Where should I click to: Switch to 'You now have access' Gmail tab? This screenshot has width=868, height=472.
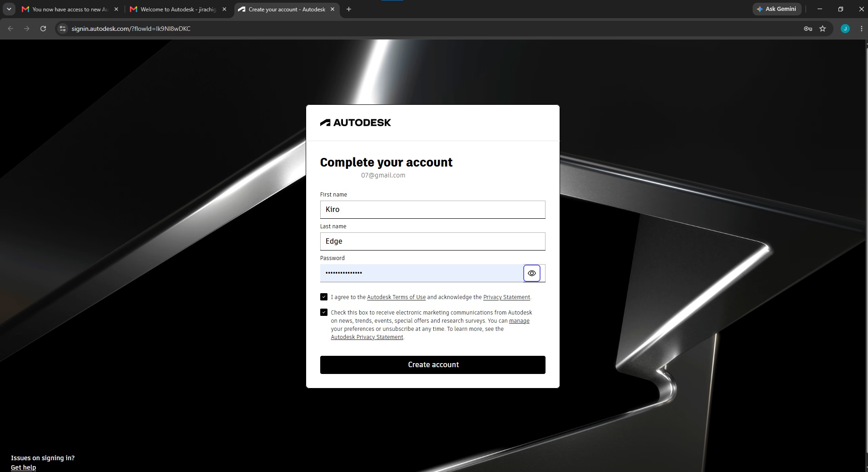pyautogui.click(x=69, y=9)
